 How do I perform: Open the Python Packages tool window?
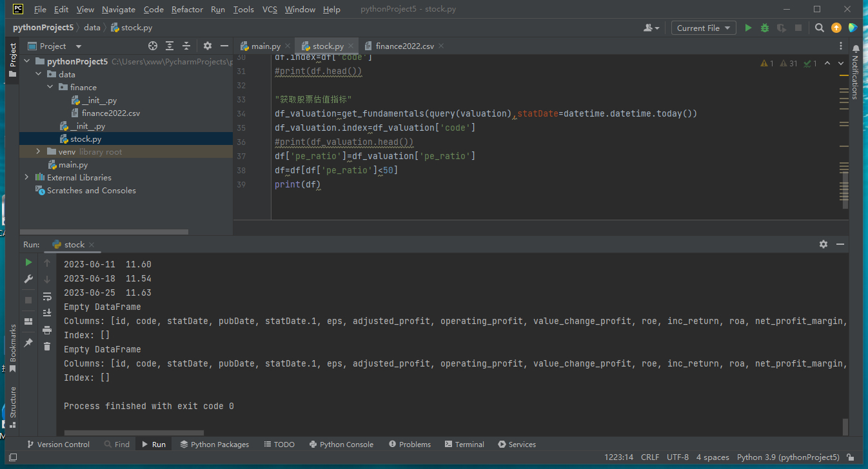(x=214, y=445)
